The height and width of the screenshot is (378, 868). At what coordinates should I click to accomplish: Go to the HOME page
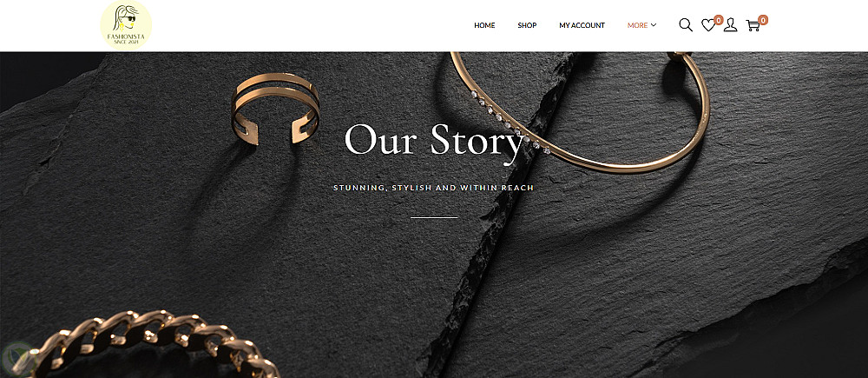[484, 25]
